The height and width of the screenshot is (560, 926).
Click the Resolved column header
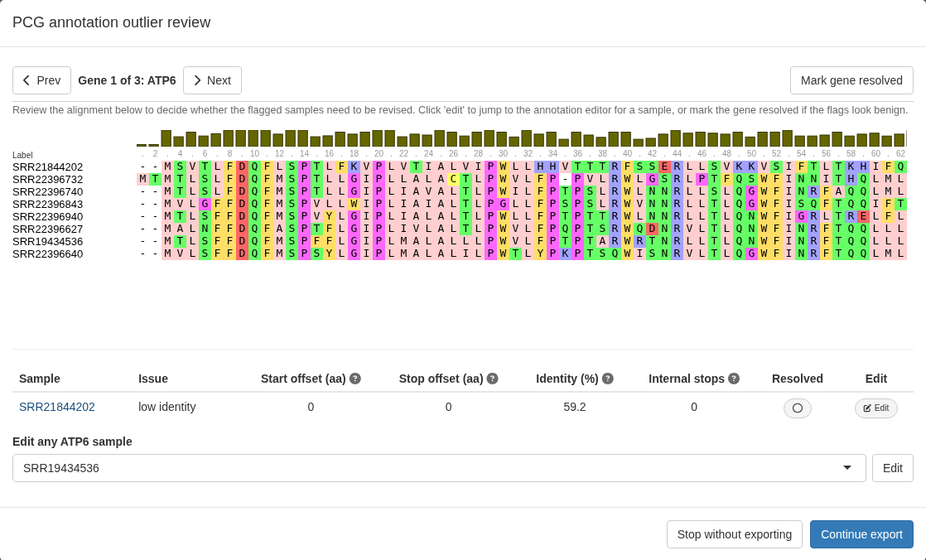tap(798, 379)
